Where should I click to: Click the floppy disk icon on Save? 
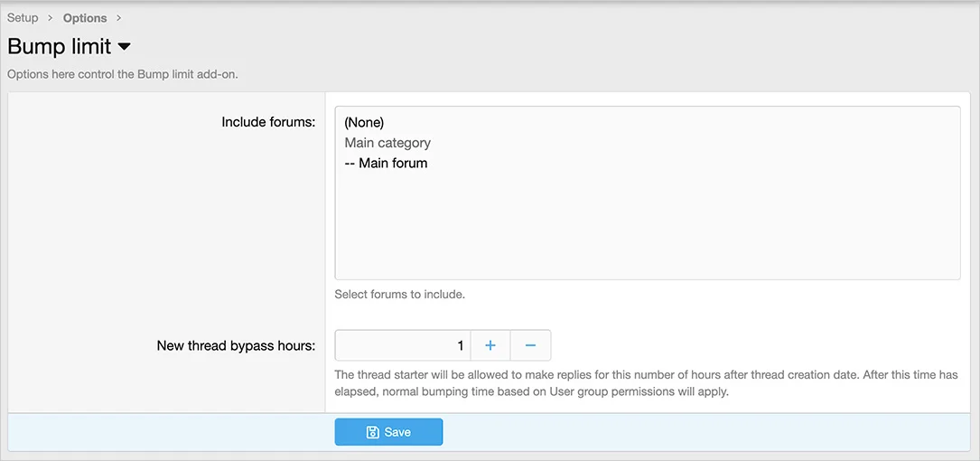coord(372,432)
